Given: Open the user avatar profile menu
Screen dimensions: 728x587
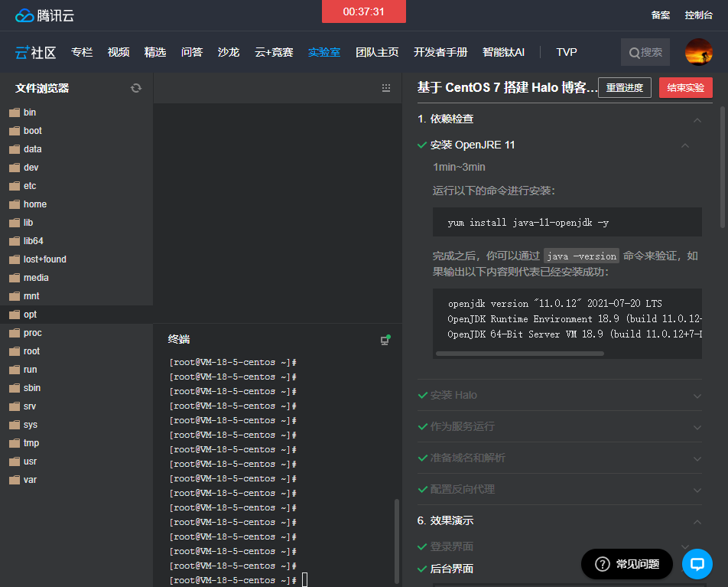Looking at the screenshot, I should click(x=699, y=52).
